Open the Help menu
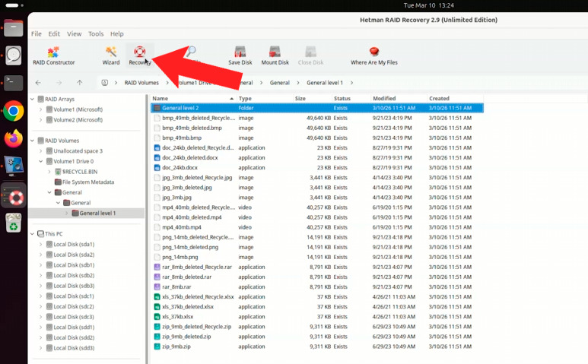The height and width of the screenshot is (364, 588). click(117, 33)
